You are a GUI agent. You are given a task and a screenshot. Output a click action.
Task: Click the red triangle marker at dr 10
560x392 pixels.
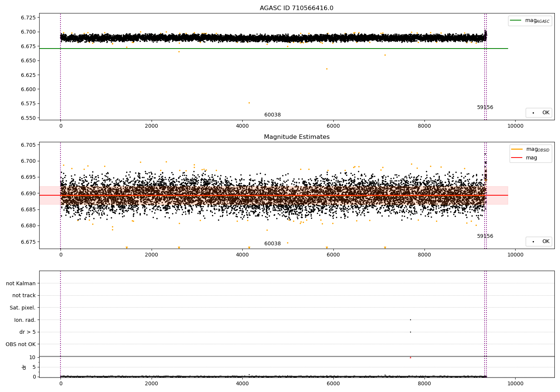(410, 357)
